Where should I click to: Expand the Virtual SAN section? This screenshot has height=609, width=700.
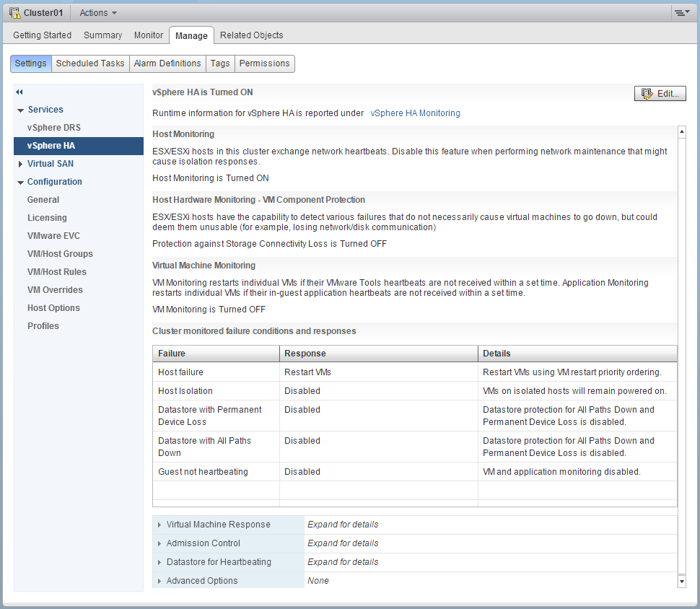pyautogui.click(x=21, y=164)
